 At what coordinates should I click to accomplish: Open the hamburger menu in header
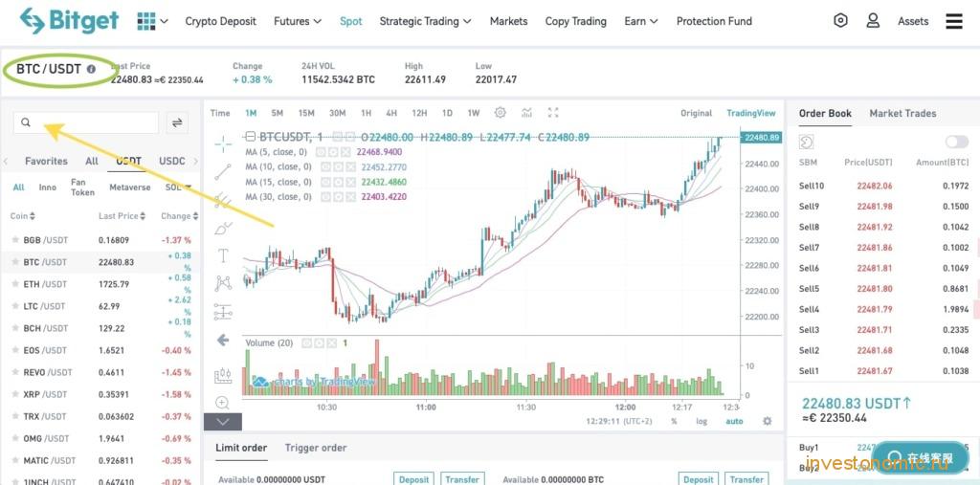pyautogui.click(x=954, y=21)
